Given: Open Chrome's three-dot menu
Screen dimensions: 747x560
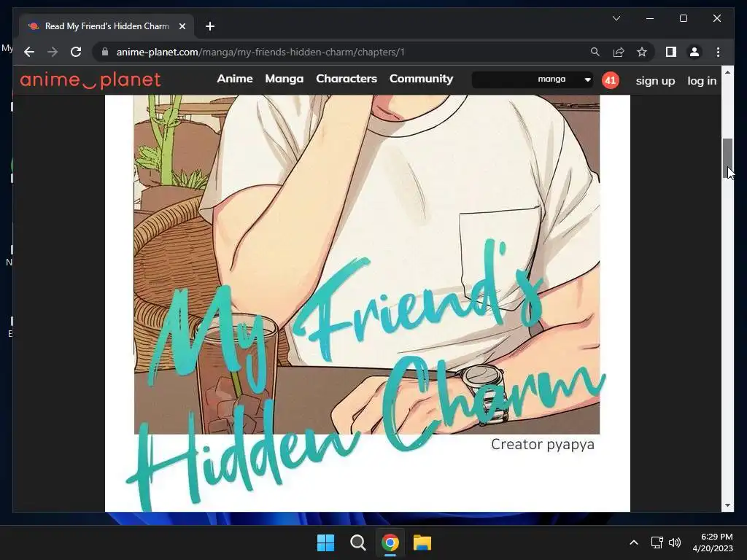Looking at the screenshot, I should pyautogui.click(x=718, y=52).
